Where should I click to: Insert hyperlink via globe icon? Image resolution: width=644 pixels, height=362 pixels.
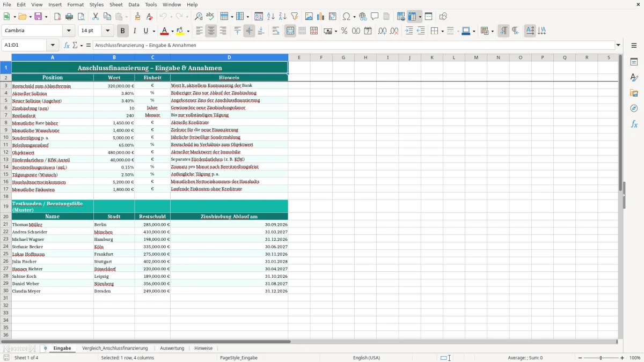363,17
